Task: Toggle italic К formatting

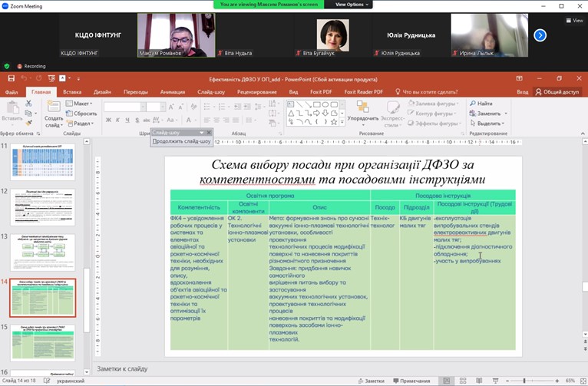Action: click(x=117, y=120)
